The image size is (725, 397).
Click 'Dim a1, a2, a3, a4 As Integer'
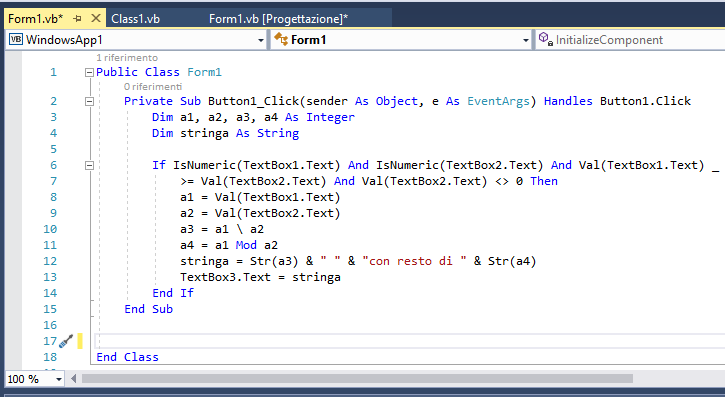click(253, 117)
